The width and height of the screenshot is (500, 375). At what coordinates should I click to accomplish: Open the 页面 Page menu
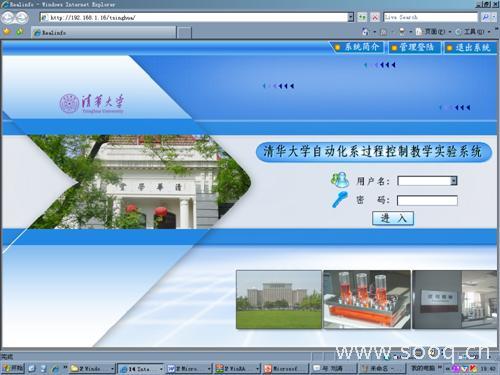point(434,32)
